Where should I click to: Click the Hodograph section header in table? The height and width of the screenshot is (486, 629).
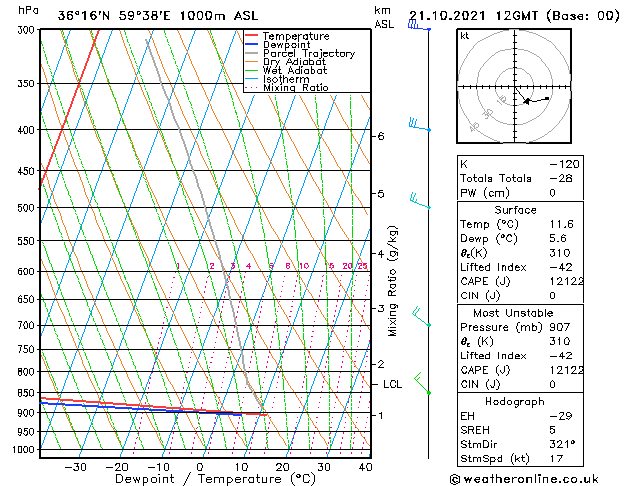[515, 402]
